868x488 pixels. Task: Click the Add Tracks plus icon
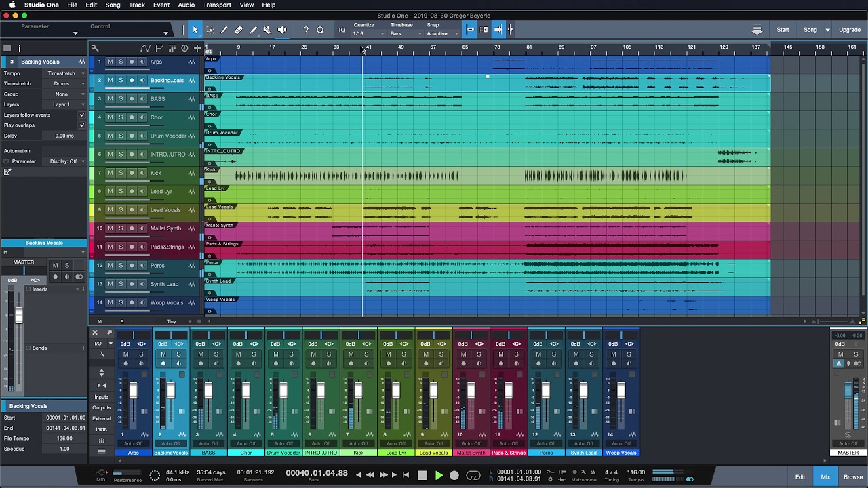click(197, 48)
